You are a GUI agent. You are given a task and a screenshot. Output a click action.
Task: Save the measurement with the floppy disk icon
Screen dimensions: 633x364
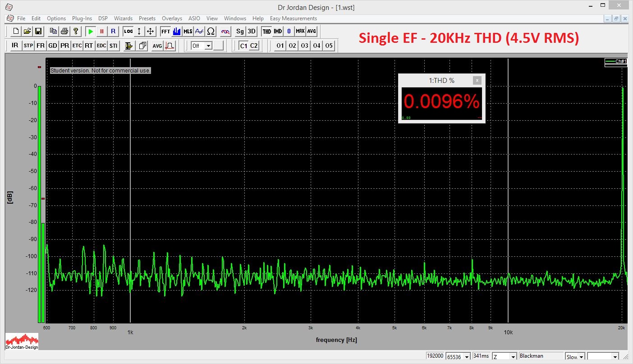(x=38, y=31)
